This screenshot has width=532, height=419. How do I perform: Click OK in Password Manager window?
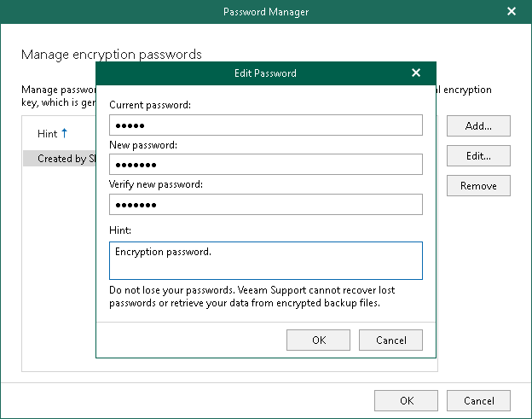[x=406, y=400]
